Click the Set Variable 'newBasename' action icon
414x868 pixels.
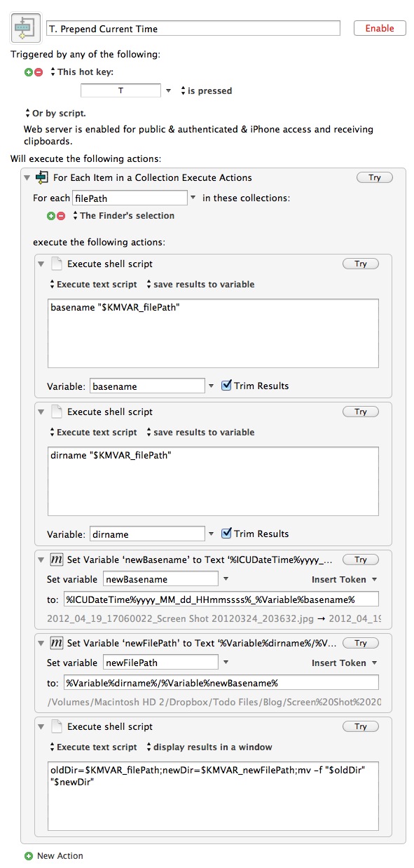[58, 560]
